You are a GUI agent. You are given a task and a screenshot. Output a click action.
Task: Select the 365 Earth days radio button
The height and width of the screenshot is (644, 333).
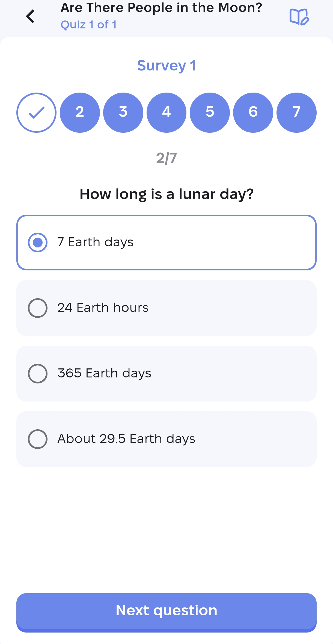38,373
